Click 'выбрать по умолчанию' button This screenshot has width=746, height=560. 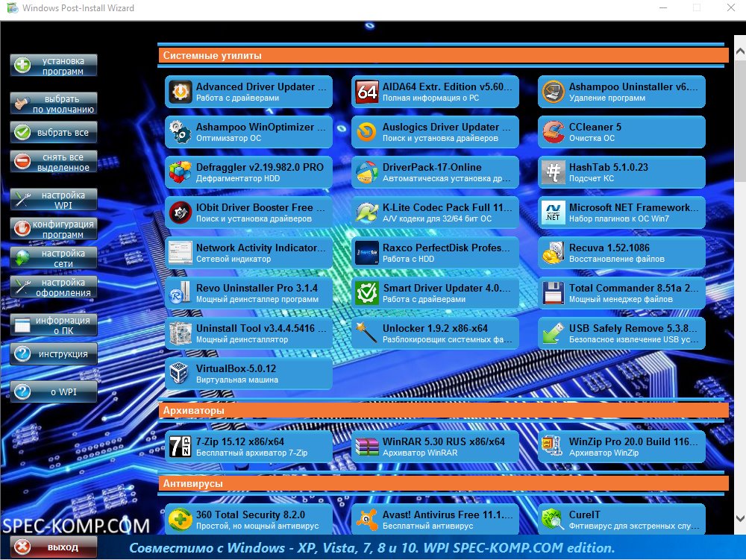[x=54, y=104]
